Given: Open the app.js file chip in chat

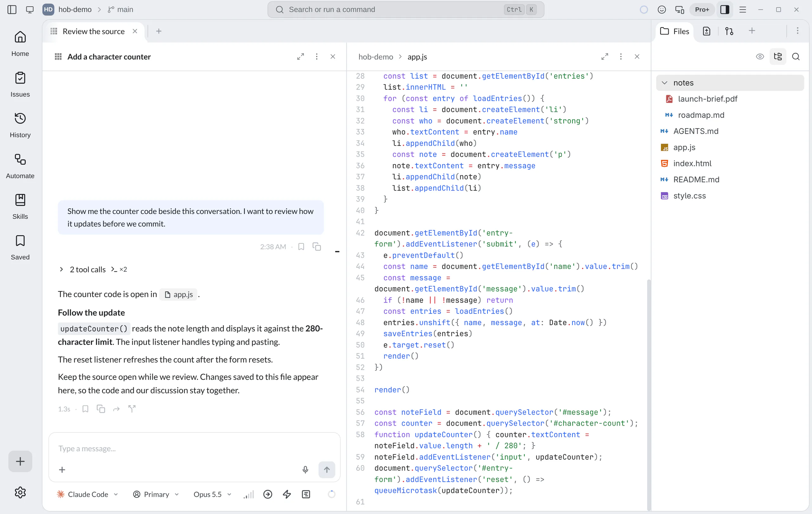Looking at the screenshot, I should pyautogui.click(x=179, y=294).
